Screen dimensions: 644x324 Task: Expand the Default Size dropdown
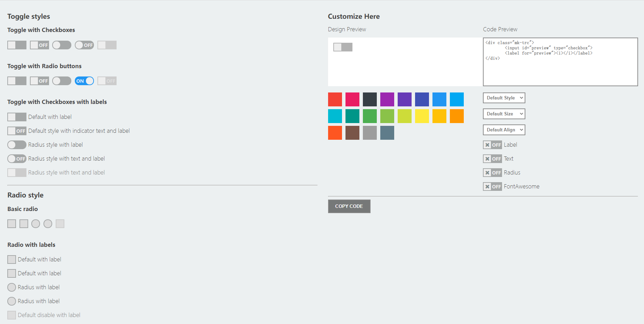click(x=504, y=114)
